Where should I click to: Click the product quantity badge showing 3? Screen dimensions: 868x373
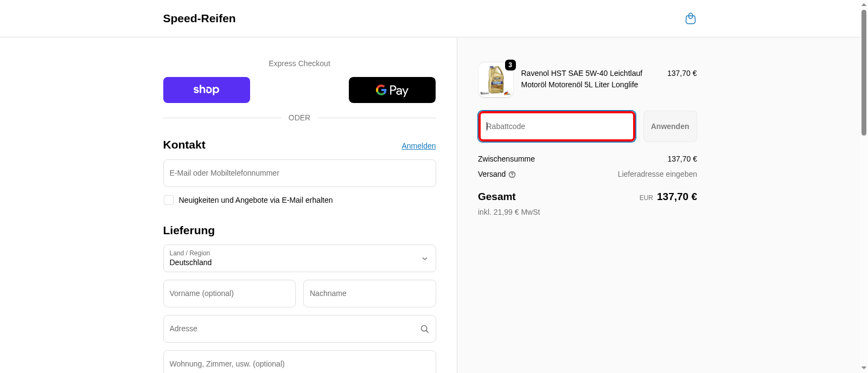510,65
